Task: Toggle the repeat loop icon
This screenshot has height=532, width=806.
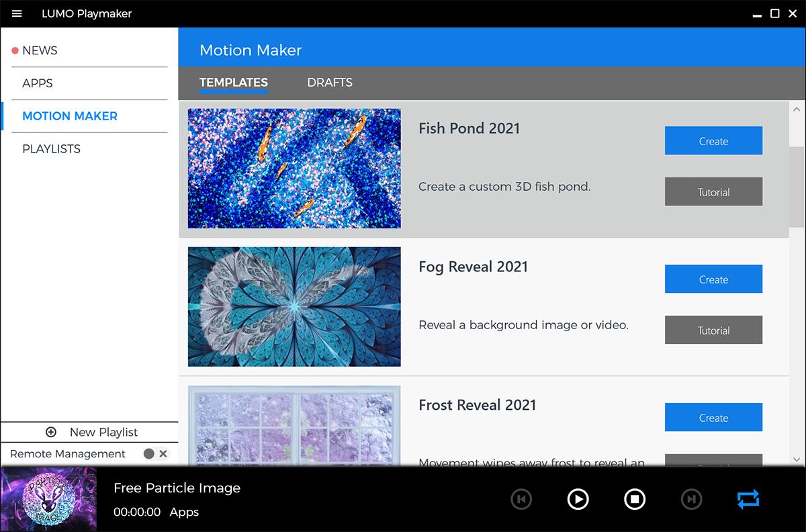Action: pyautogui.click(x=748, y=499)
